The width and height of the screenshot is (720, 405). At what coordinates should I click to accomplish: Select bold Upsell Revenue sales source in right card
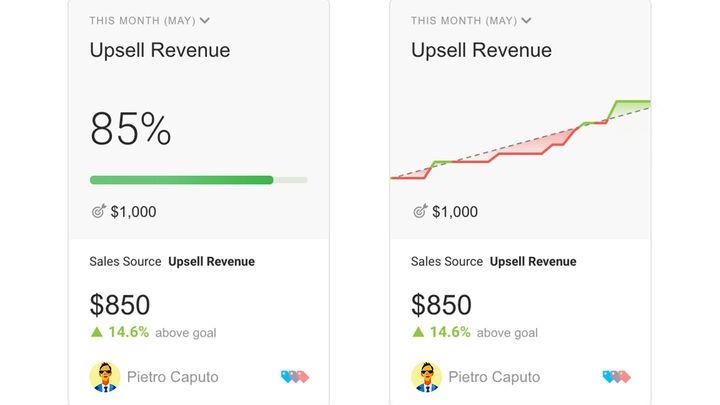point(533,261)
